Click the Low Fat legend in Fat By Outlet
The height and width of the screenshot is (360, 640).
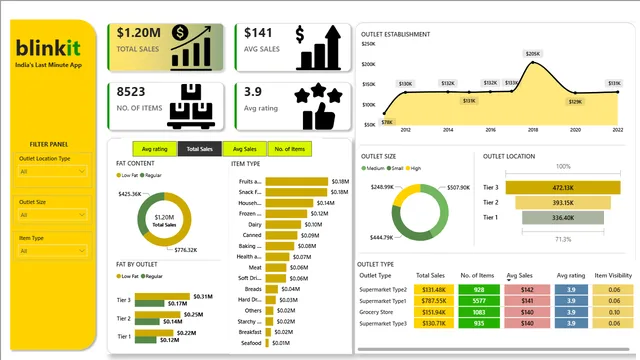(x=127, y=276)
